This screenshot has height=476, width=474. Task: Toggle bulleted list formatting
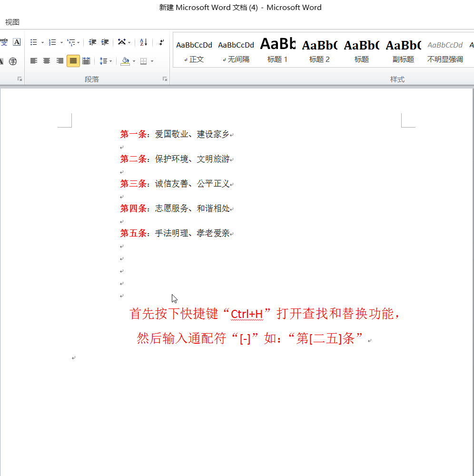[x=33, y=42]
